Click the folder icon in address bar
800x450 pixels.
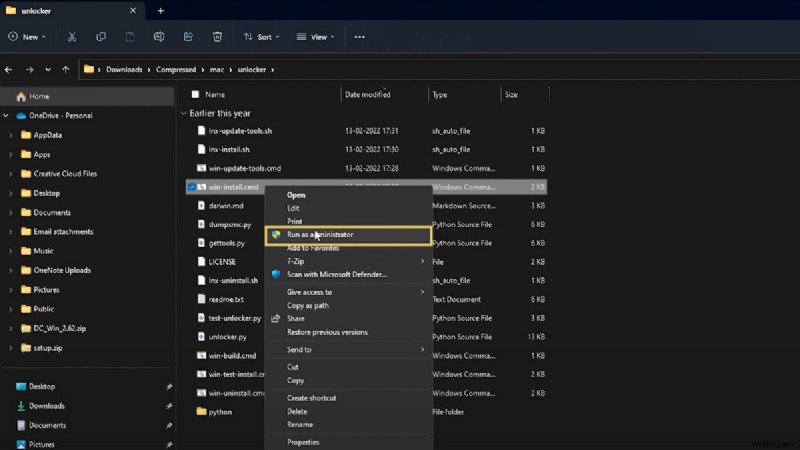pos(89,69)
